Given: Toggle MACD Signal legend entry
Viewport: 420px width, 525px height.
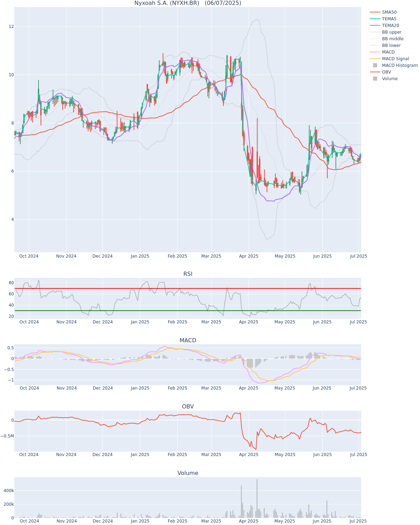Looking at the screenshot, I should [389, 59].
